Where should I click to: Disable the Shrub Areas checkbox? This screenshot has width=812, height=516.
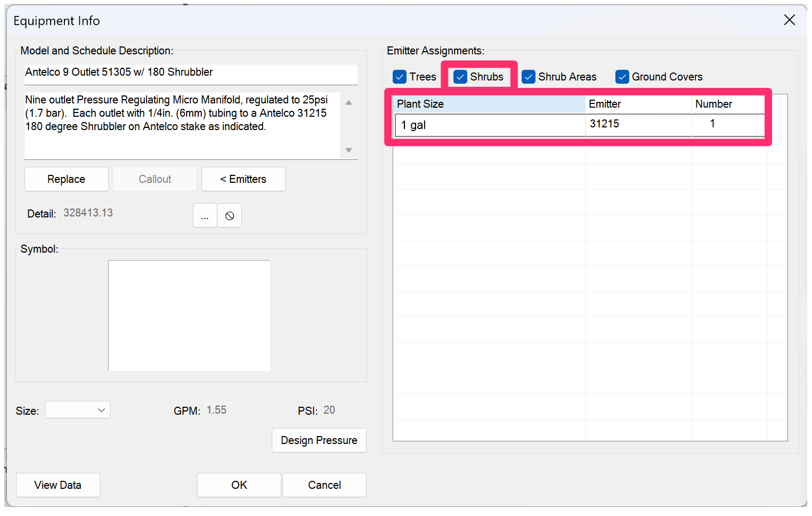[x=528, y=77]
